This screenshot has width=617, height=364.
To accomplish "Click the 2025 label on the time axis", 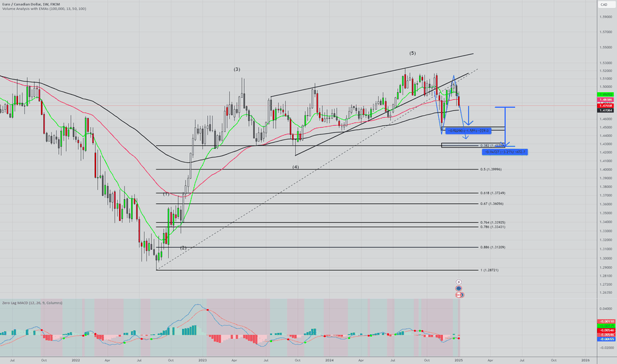I will coord(458,360).
